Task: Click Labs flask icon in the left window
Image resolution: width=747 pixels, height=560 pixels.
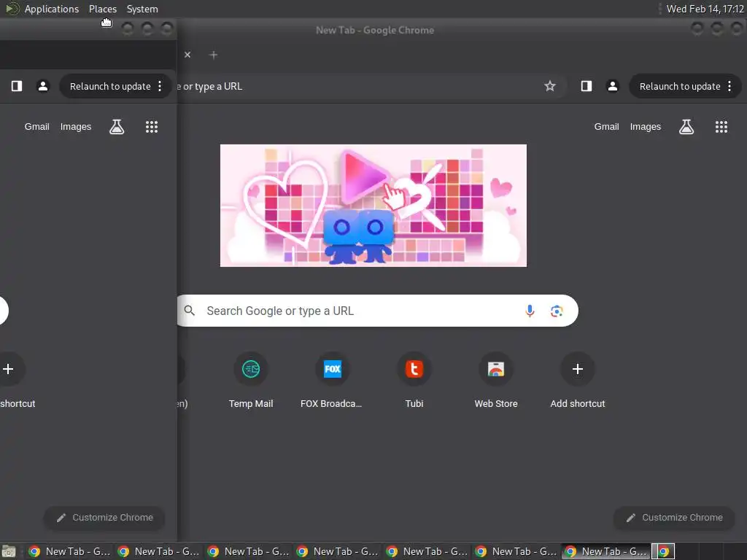Action: click(x=117, y=127)
